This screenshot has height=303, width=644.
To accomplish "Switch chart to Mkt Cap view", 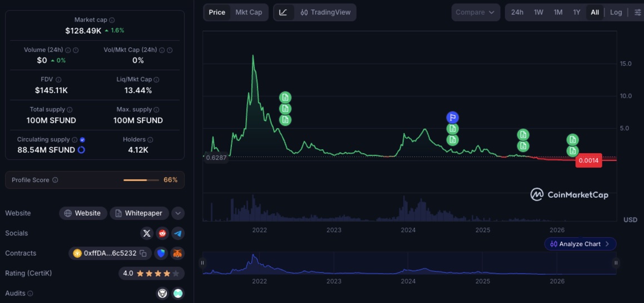I will [x=249, y=12].
